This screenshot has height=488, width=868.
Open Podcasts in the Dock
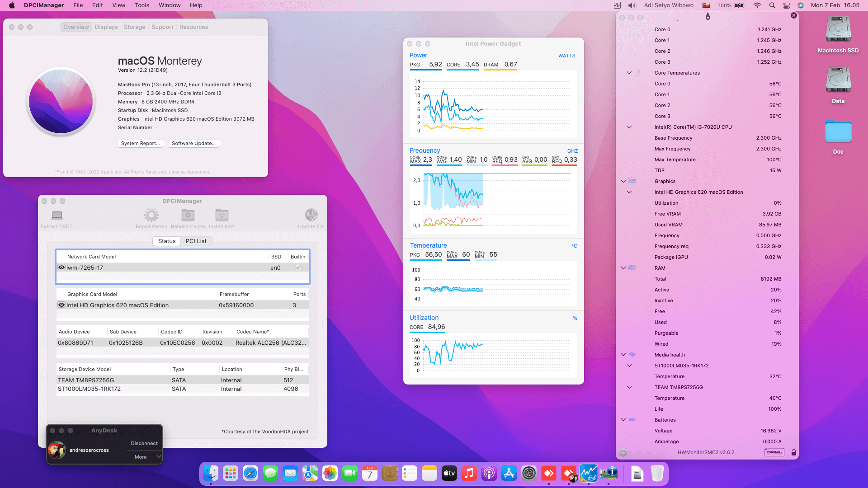coord(489,473)
